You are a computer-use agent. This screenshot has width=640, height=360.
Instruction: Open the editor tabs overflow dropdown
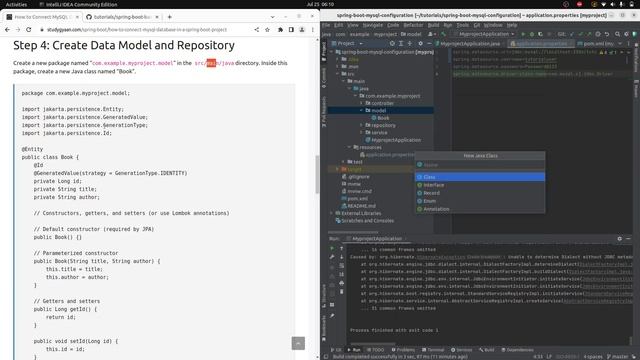click(620, 43)
